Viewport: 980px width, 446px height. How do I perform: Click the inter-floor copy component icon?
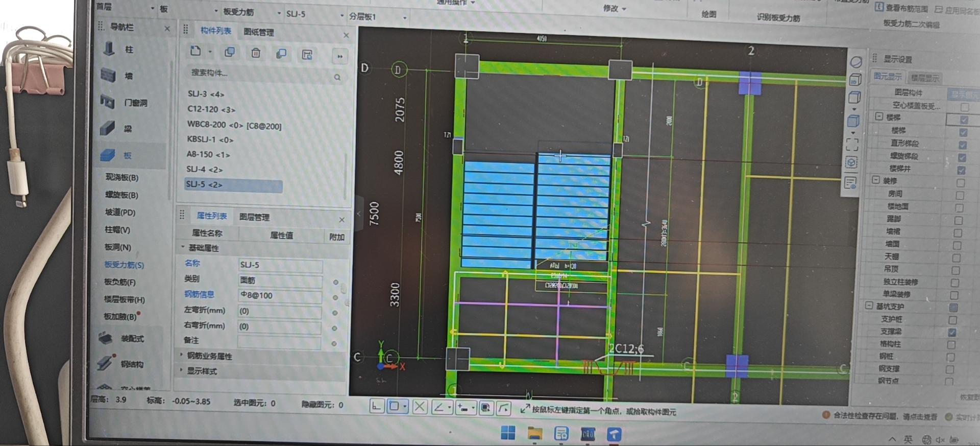281,54
